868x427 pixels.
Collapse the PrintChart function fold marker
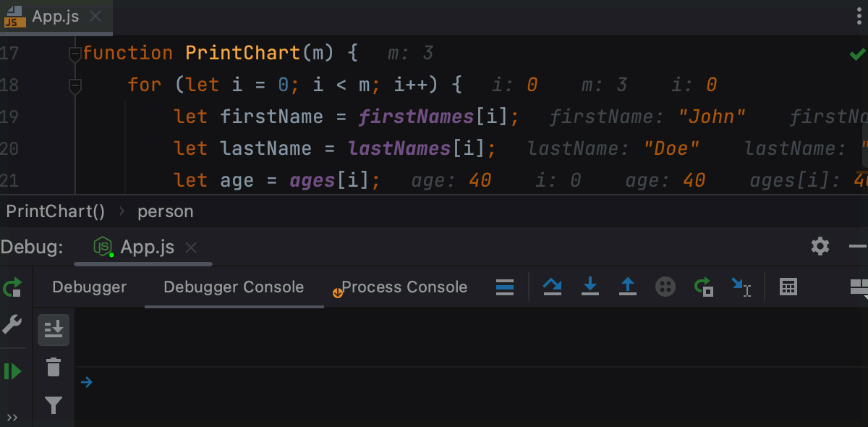75,54
